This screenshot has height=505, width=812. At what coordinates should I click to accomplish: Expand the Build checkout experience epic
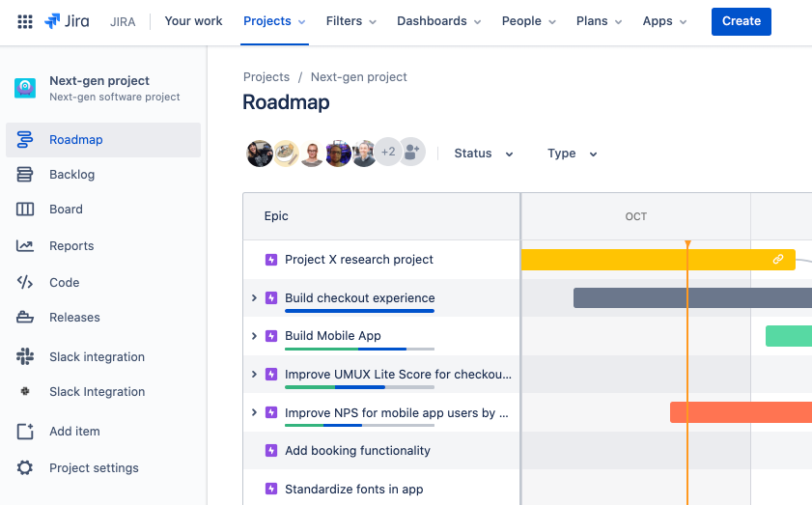[x=255, y=298]
